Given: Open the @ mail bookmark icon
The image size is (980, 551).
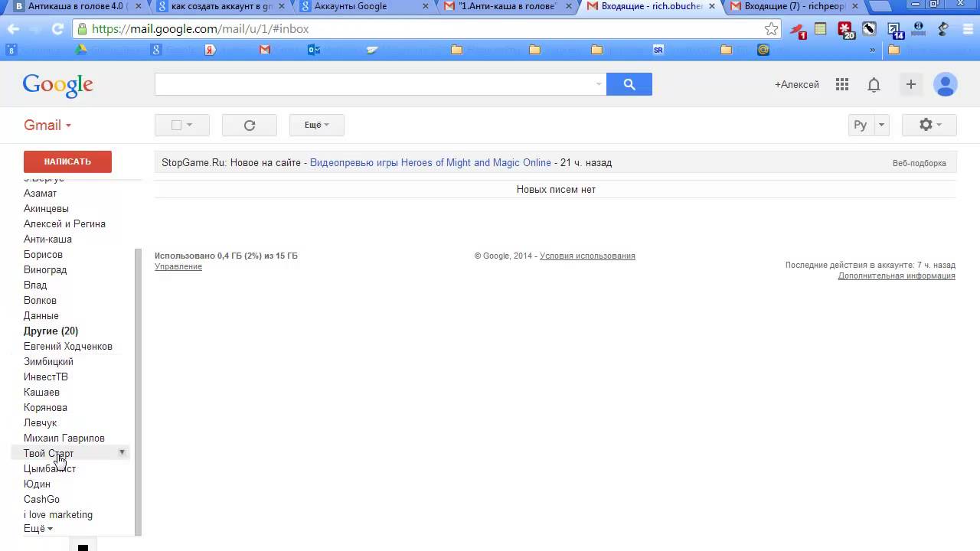Looking at the screenshot, I should click(763, 50).
